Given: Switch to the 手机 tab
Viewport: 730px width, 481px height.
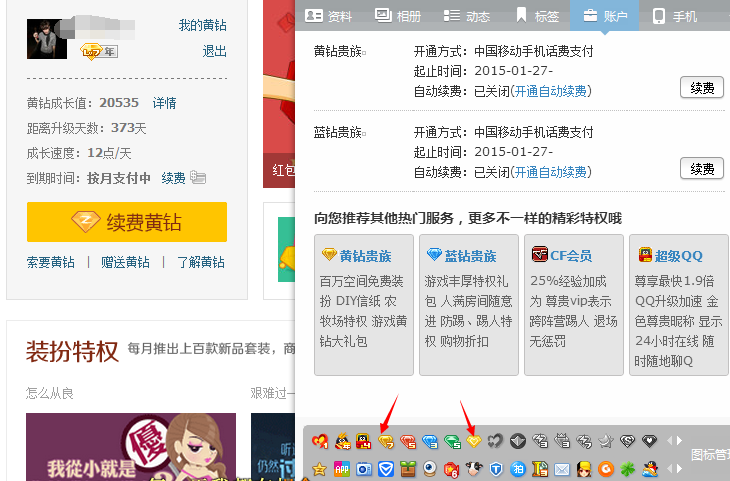Looking at the screenshot, I should pyautogui.click(x=675, y=16).
